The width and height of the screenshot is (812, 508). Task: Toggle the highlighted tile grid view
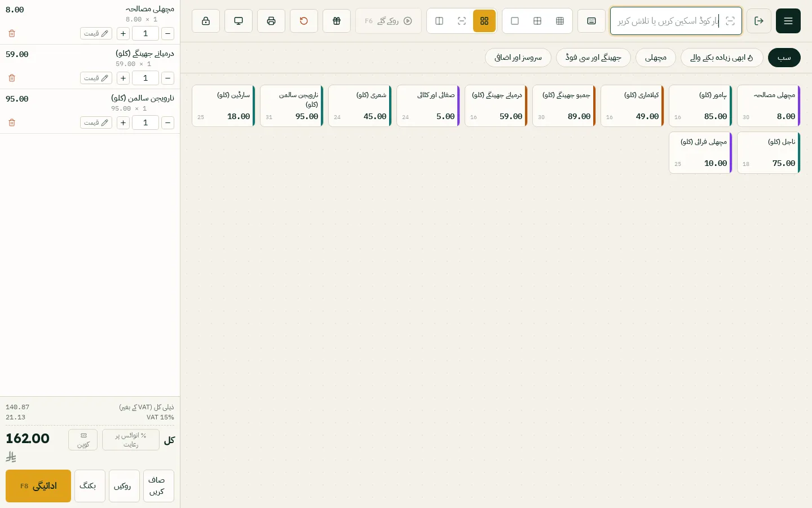pos(484,21)
